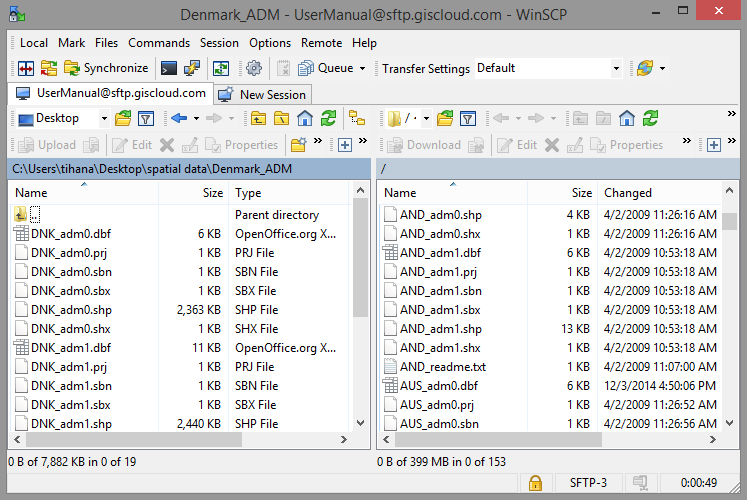
Task: Go to local root directory icon
Action: (x=281, y=119)
